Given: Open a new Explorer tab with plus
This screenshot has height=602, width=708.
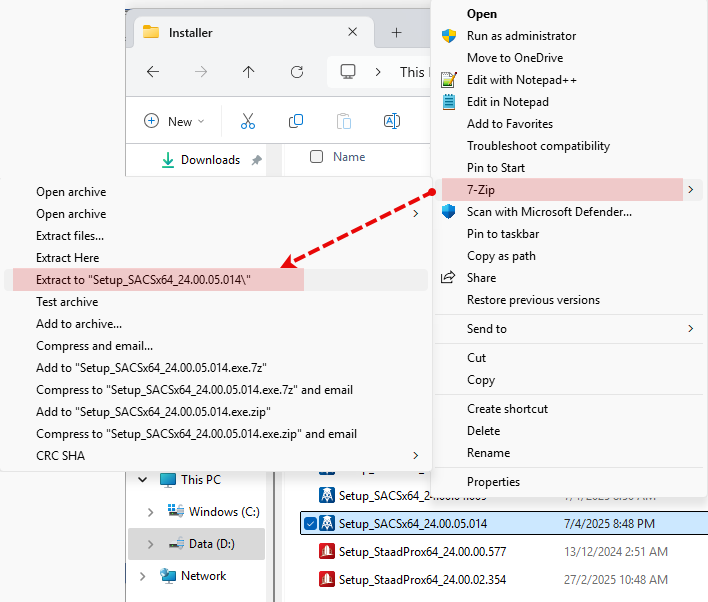Looking at the screenshot, I should coord(396,33).
